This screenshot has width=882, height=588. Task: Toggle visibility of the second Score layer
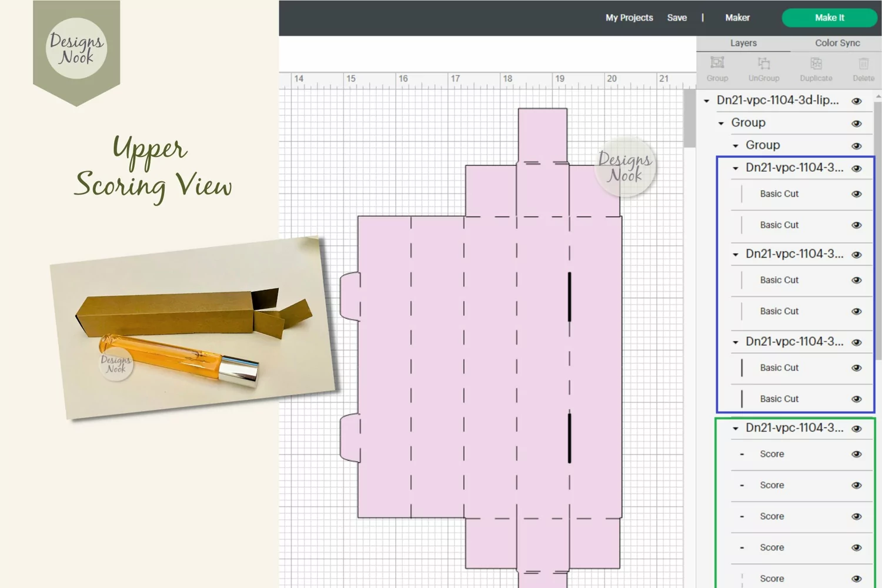point(857,485)
